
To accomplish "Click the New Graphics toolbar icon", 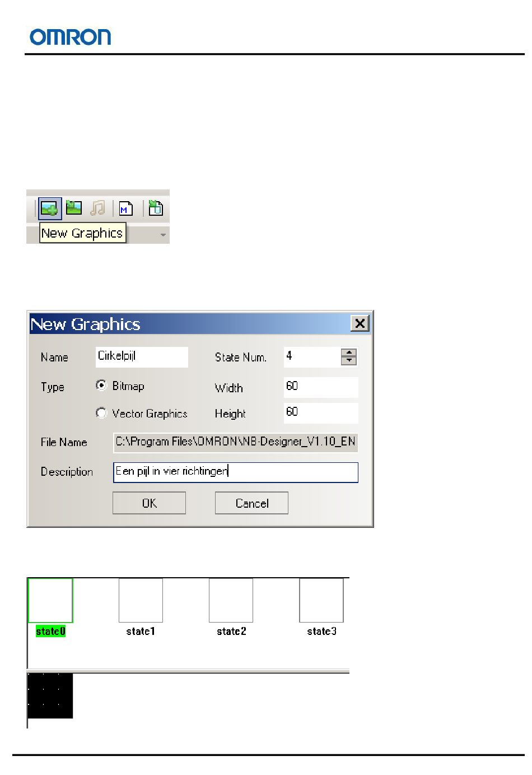I will pos(50,208).
